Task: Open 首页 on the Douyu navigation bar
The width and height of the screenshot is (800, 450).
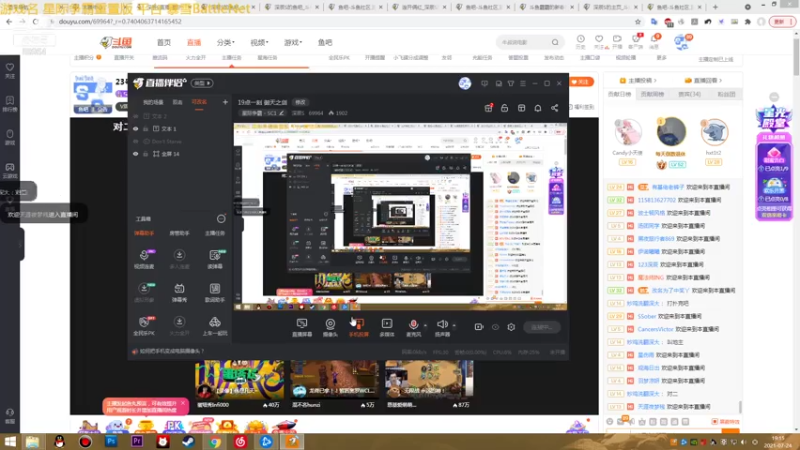Action: point(164,42)
